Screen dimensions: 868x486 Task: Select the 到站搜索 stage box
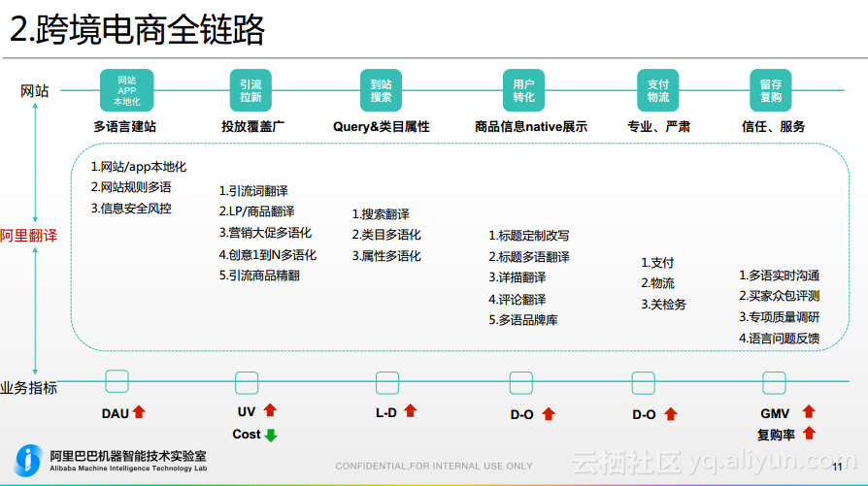[x=381, y=90]
